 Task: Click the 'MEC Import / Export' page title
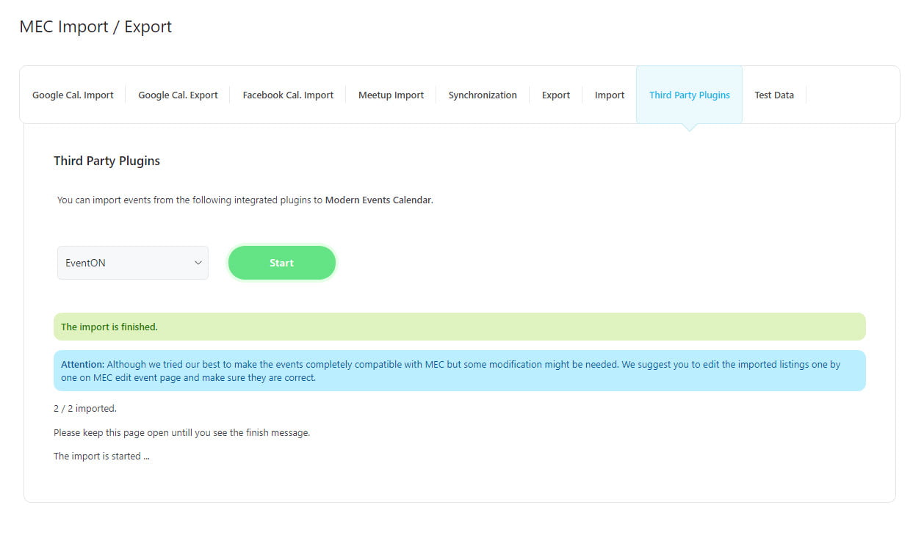tap(95, 26)
